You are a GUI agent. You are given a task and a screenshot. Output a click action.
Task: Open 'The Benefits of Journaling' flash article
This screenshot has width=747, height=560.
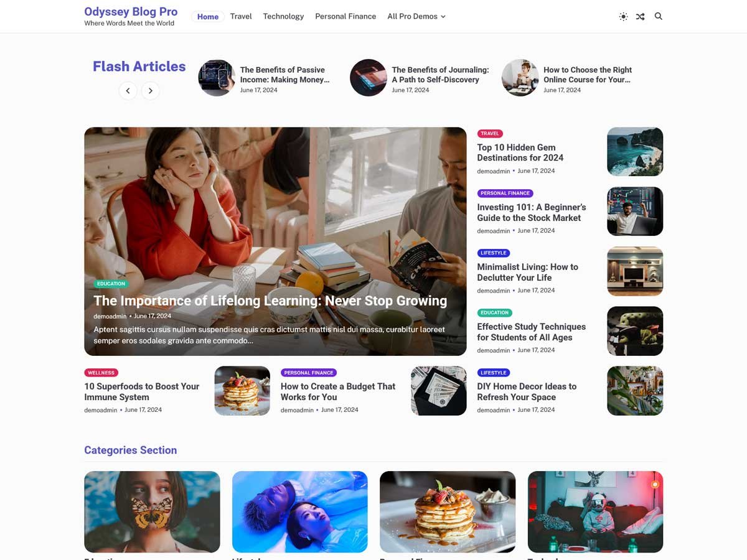tap(440, 75)
